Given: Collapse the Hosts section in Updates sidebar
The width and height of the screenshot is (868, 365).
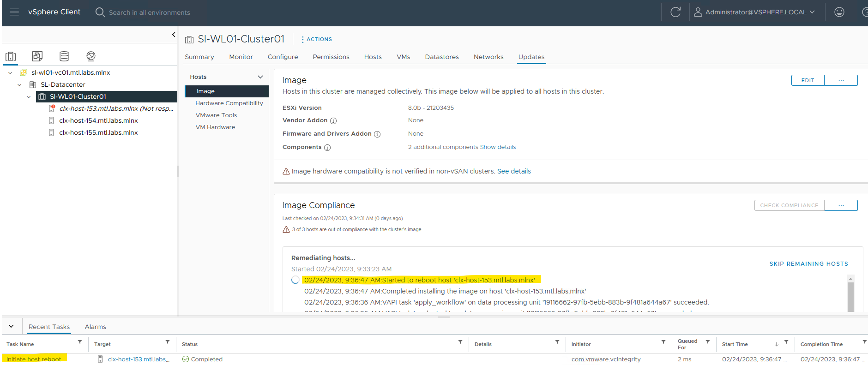Looking at the screenshot, I should (x=260, y=77).
